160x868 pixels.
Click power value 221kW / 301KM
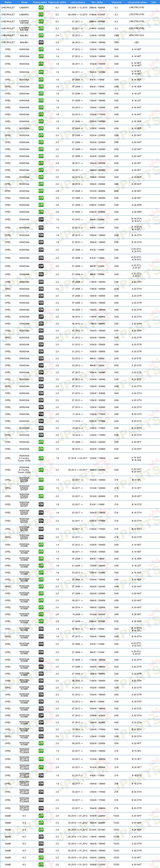(x=97, y=830)
